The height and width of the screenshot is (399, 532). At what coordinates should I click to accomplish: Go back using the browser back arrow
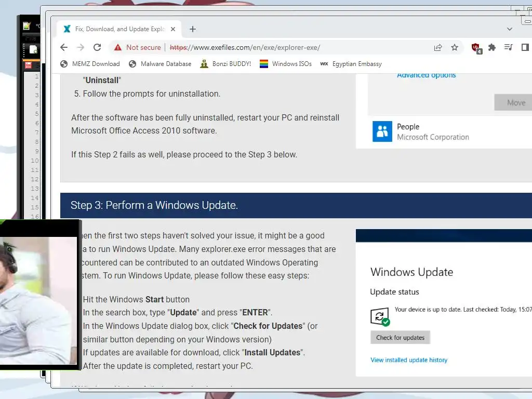64,47
